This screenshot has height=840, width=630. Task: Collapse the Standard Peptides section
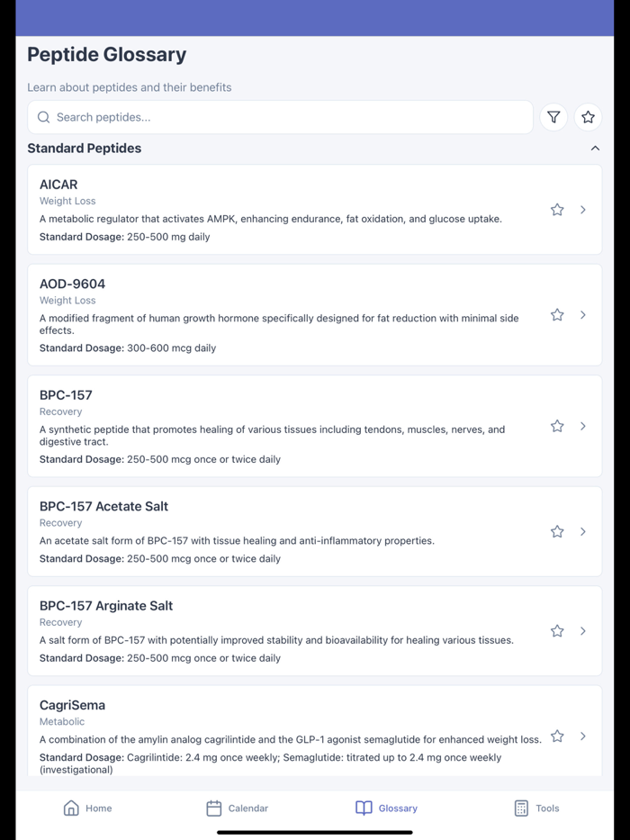(x=595, y=148)
